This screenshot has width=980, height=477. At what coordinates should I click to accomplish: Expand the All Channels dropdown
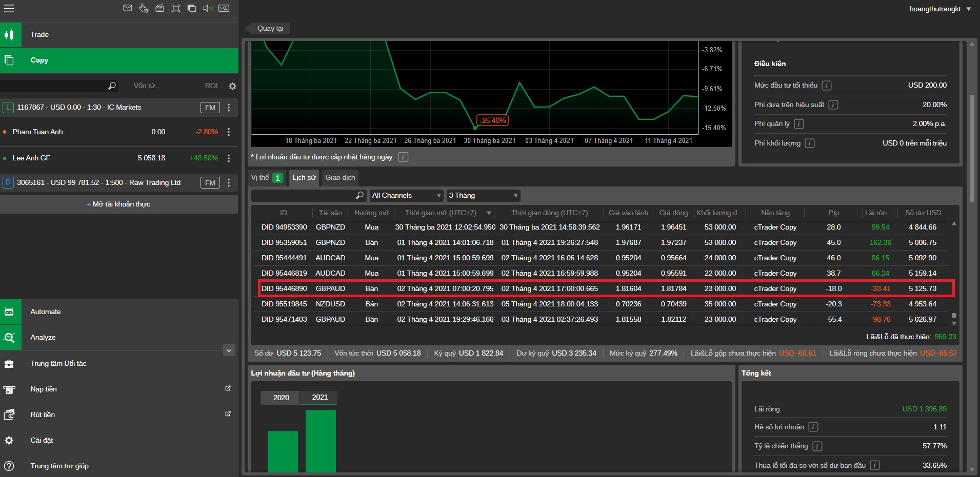[x=406, y=196]
